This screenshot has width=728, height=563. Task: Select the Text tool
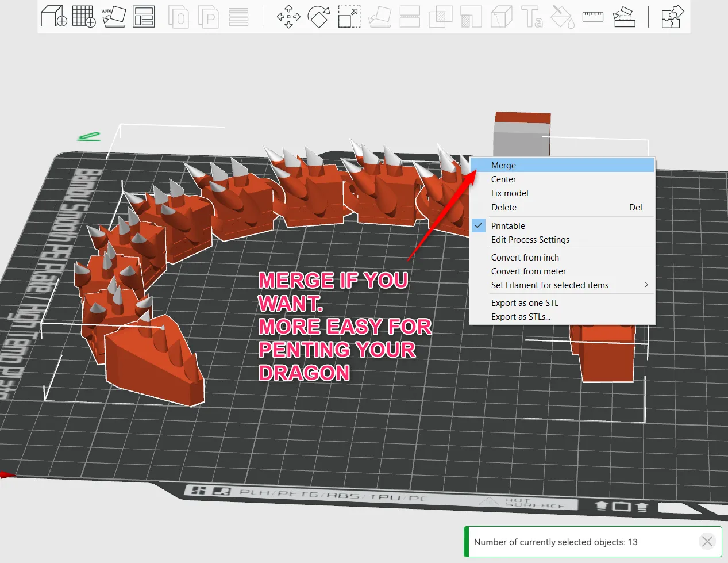click(532, 17)
